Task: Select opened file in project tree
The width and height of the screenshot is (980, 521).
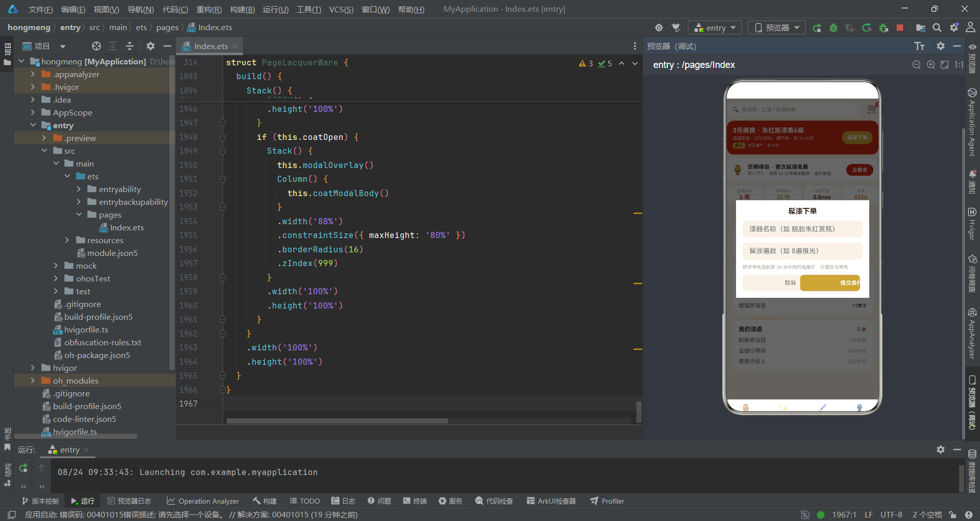Action: click(96, 46)
